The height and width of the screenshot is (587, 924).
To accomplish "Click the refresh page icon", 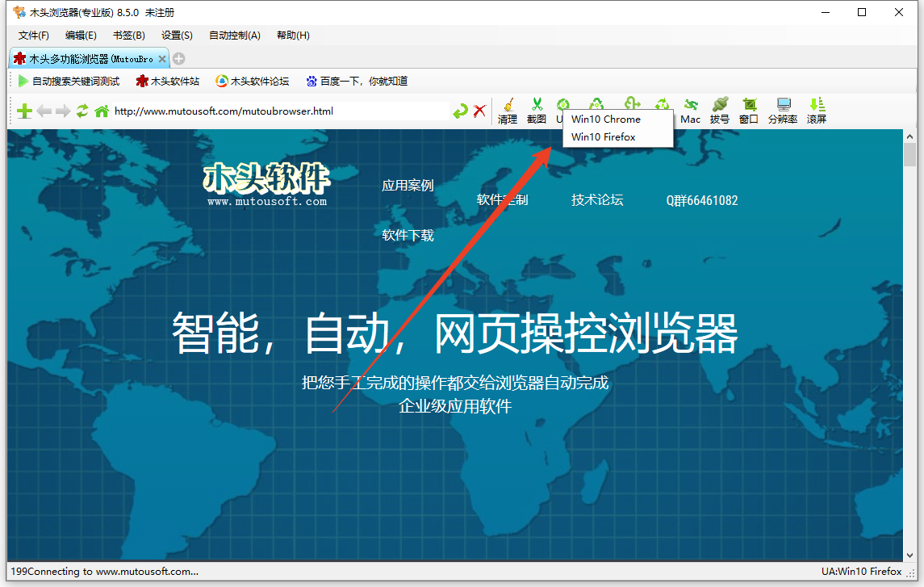I will (x=82, y=111).
